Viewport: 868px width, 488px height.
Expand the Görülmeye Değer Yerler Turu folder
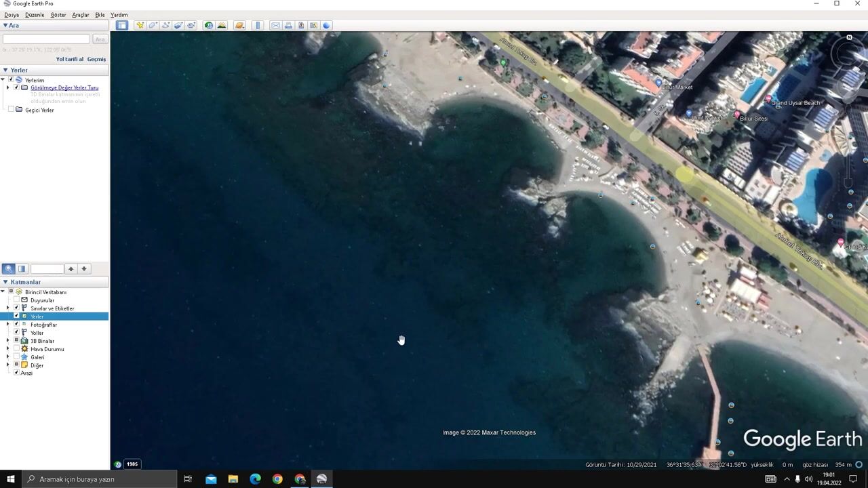7,87
